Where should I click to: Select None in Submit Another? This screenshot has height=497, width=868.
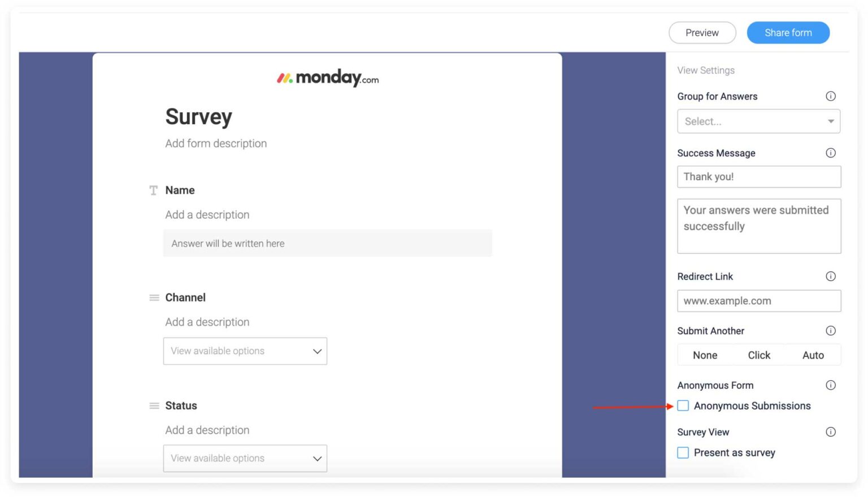click(705, 355)
